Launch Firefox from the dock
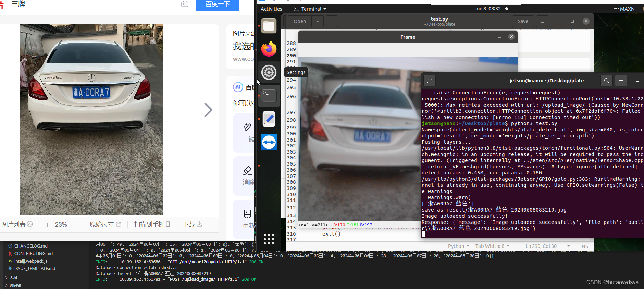Screen dimensions: 644x289 [269, 49]
